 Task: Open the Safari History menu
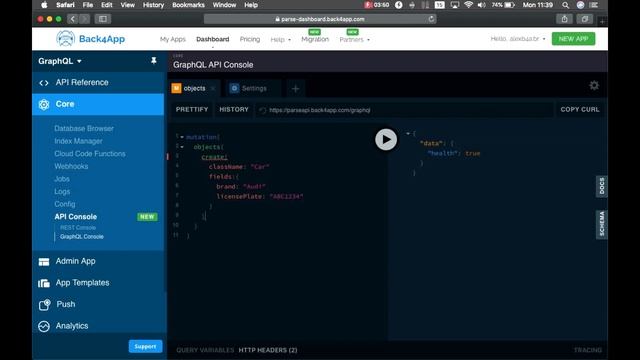click(x=153, y=5)
